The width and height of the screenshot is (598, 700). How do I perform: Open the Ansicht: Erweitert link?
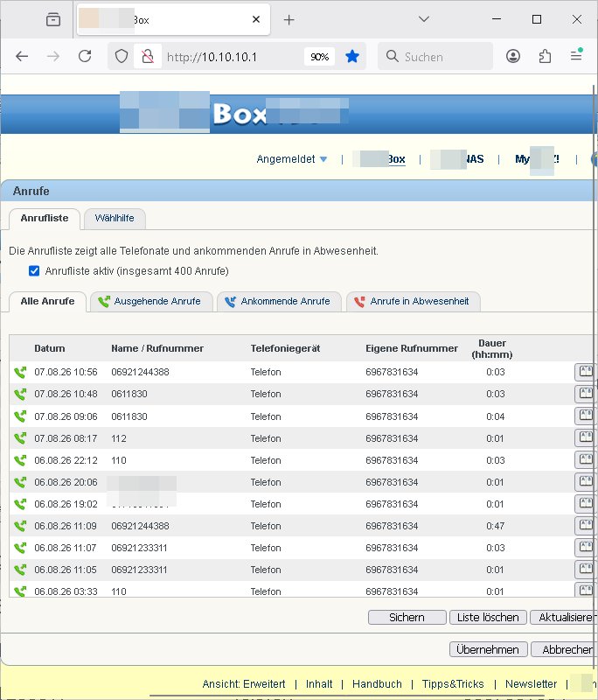pyautogui.click(x=243, y=684)
